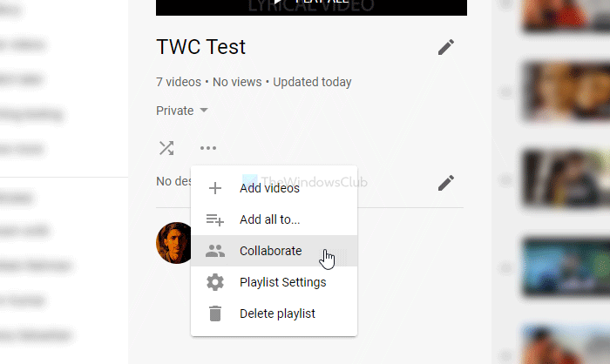Click the Playlist Settings gear icon

click(x=214, y=282)
